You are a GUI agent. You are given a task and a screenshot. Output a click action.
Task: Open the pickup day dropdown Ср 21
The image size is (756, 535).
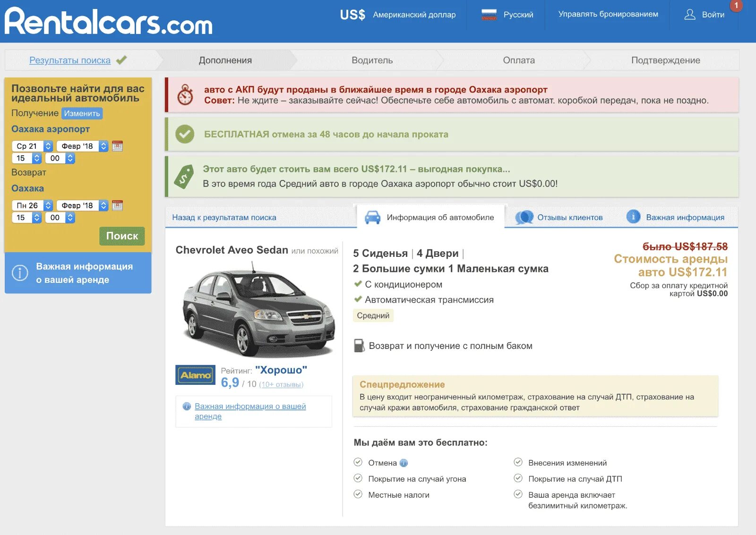tap(32, 146)
